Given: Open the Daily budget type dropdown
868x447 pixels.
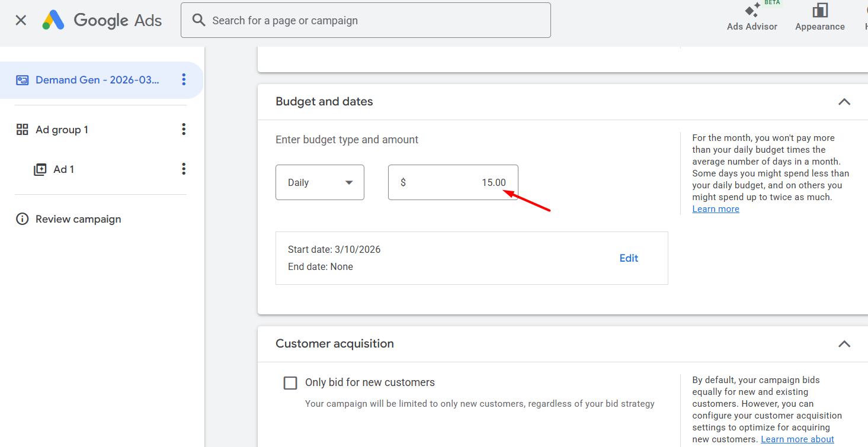Looking at the screenshot, I should click(x=320, y=182).
